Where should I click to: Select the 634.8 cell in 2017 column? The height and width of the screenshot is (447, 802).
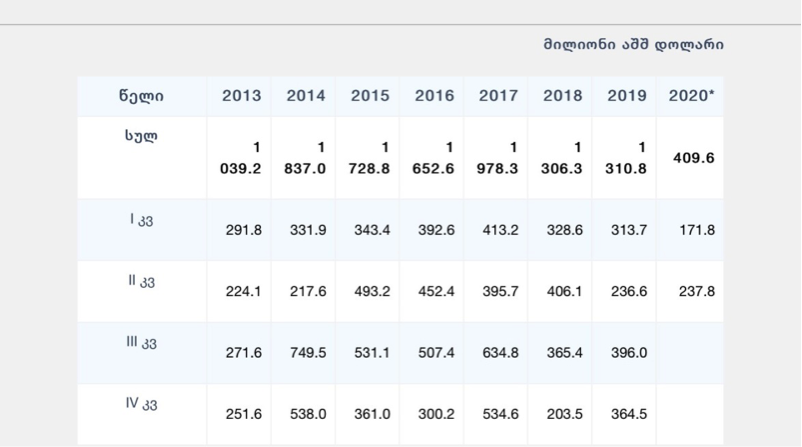click(498, 353)
